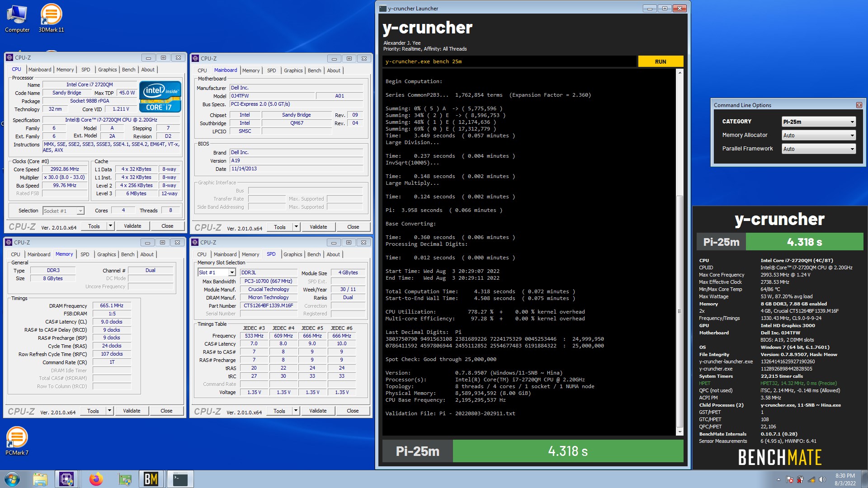Click Validate in the CPU tab window
Screen dimensions: 868x488
click(x=132, y=226)
